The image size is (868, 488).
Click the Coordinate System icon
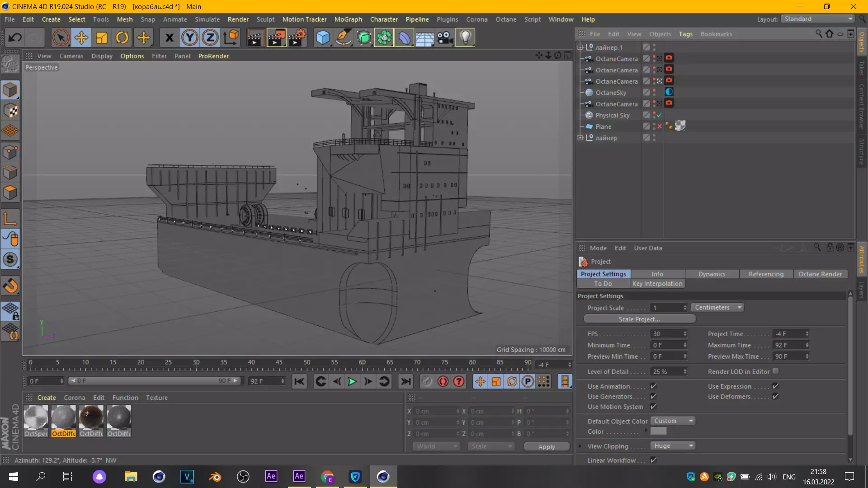click(x=231, y=38)
